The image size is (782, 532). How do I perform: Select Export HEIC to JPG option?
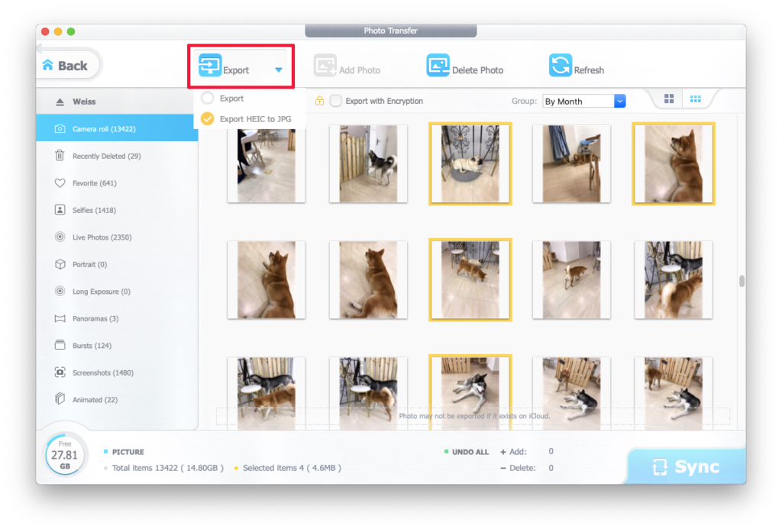(207, 119)
